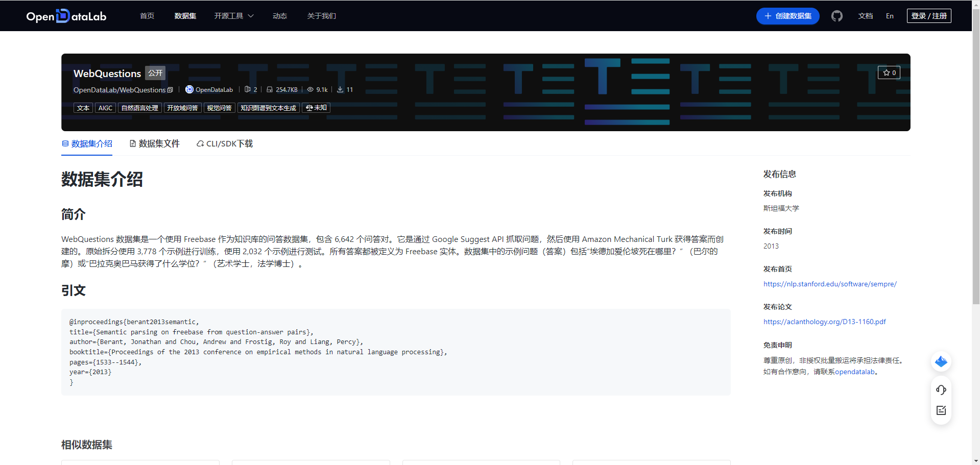
Task: Click the page vertical scrollbar
Action: [x=976, y=157]
